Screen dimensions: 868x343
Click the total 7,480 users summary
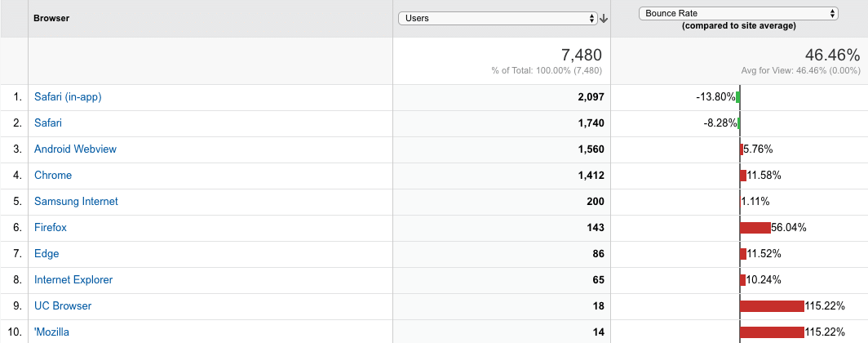pyautogui.click(x=581, y=56)
